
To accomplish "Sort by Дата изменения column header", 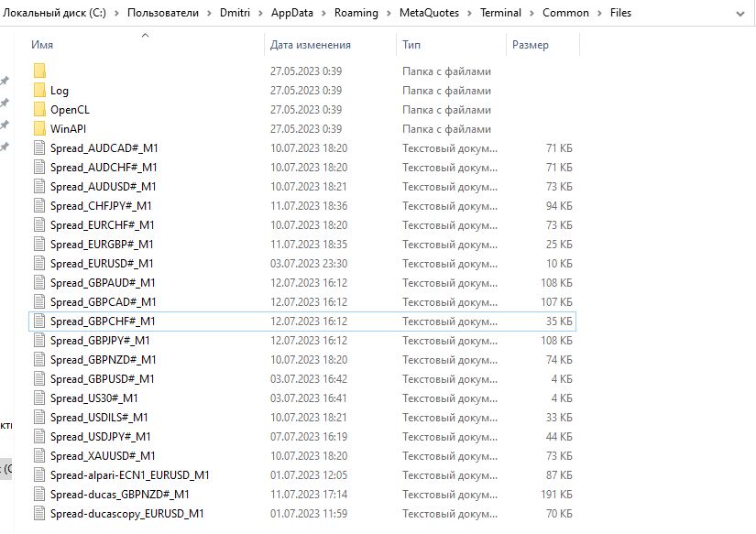I will point(311,45).
